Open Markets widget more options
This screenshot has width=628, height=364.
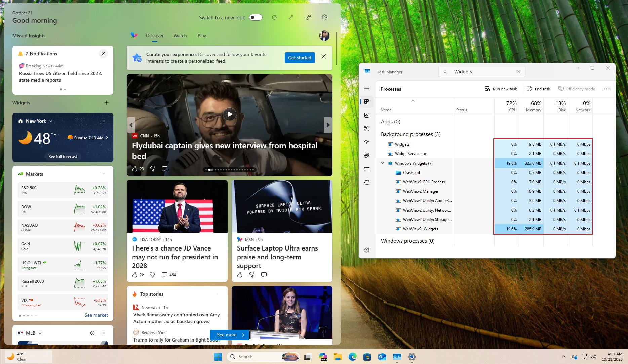103,174
